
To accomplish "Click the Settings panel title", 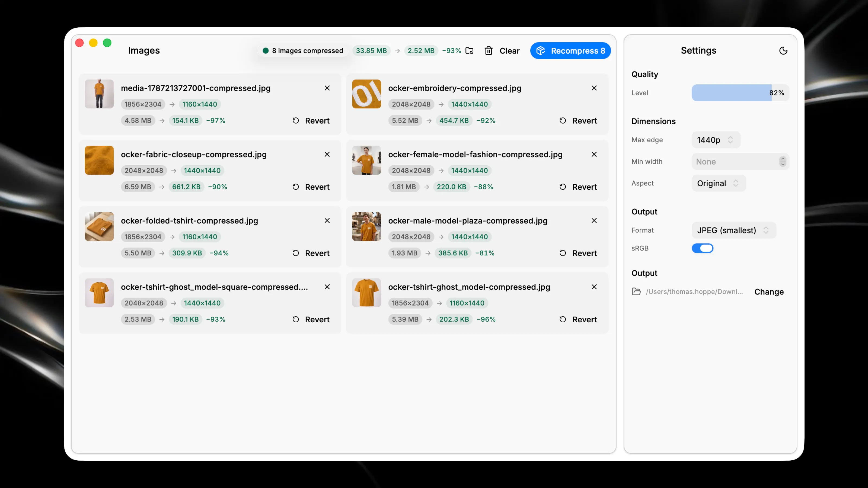I will tap(698, 50).
